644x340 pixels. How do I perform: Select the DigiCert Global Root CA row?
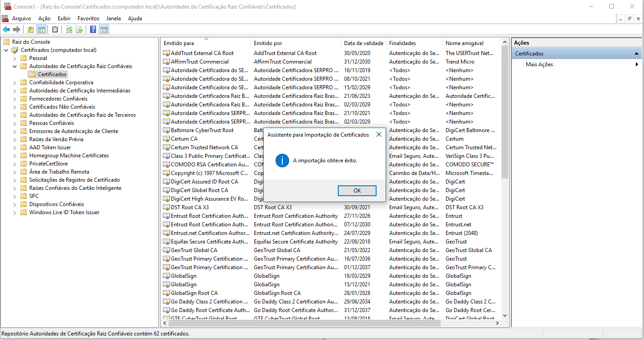(331, 190)
